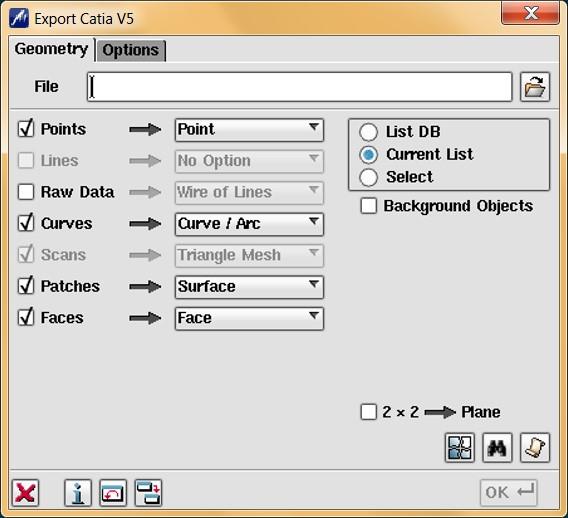Switch to the Options tab

tap(130, 50)
